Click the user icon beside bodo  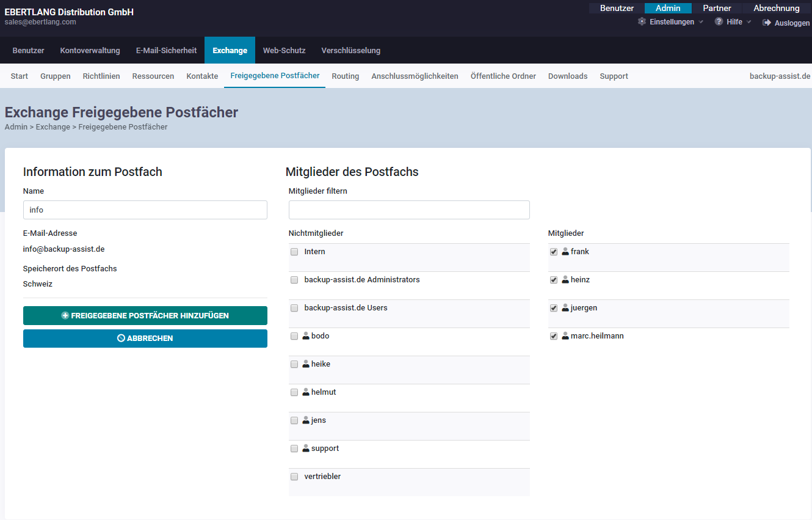(306, 336)
